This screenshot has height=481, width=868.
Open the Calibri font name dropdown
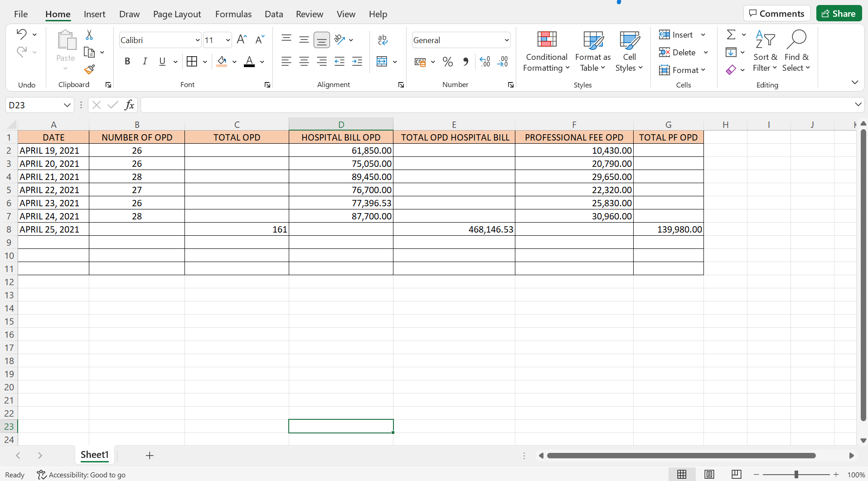pos(198,40)
